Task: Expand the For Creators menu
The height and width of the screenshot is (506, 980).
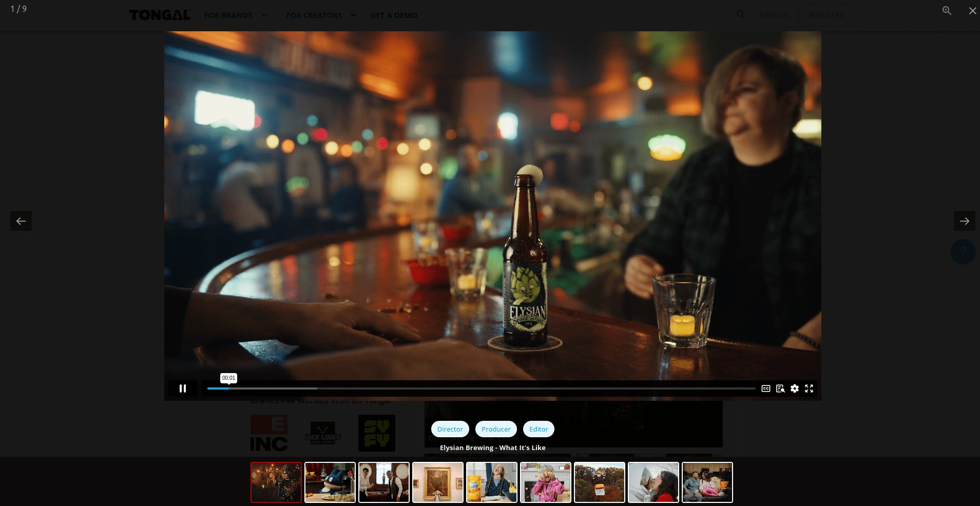Action: [x=321, y=15]
